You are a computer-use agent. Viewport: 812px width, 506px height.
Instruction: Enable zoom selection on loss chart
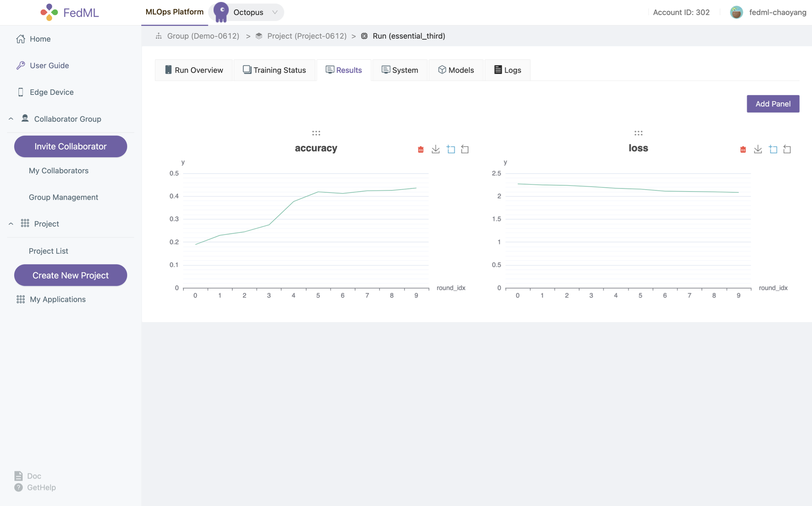(x=773, y=149)
